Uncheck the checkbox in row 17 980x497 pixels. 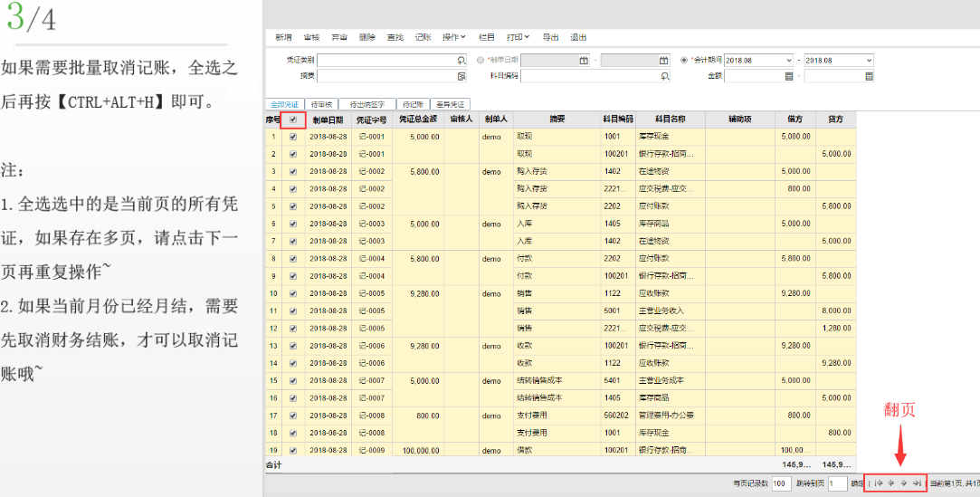(293, 416)
